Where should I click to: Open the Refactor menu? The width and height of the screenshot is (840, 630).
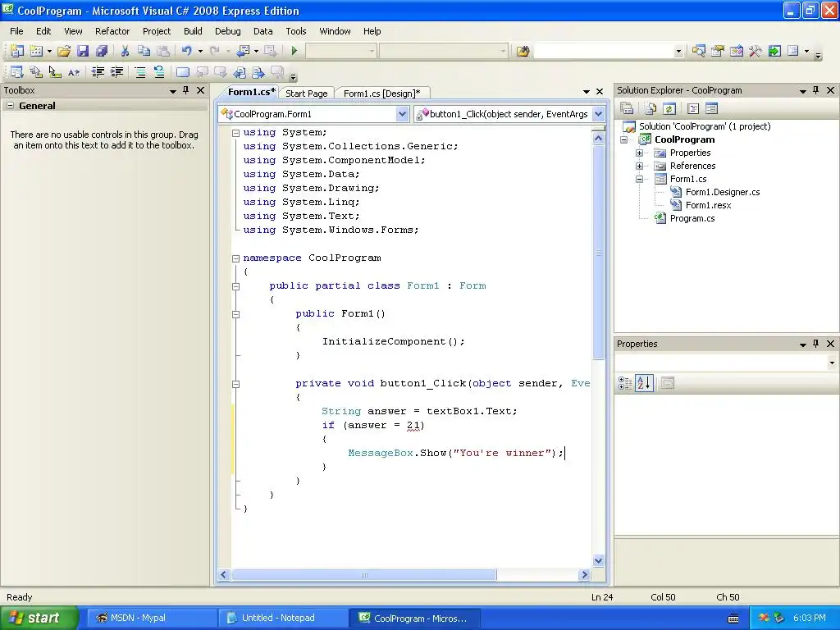pos(112,31)
